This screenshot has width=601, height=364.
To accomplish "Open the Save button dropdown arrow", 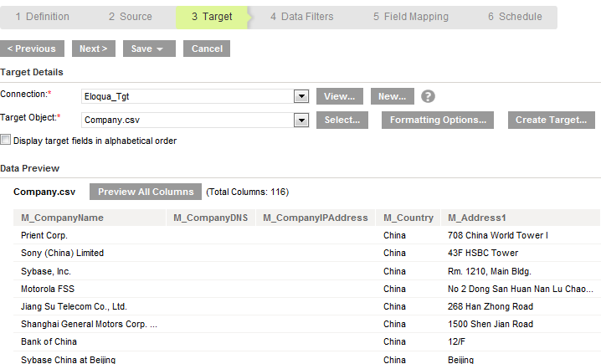I will tap(160, 49).
